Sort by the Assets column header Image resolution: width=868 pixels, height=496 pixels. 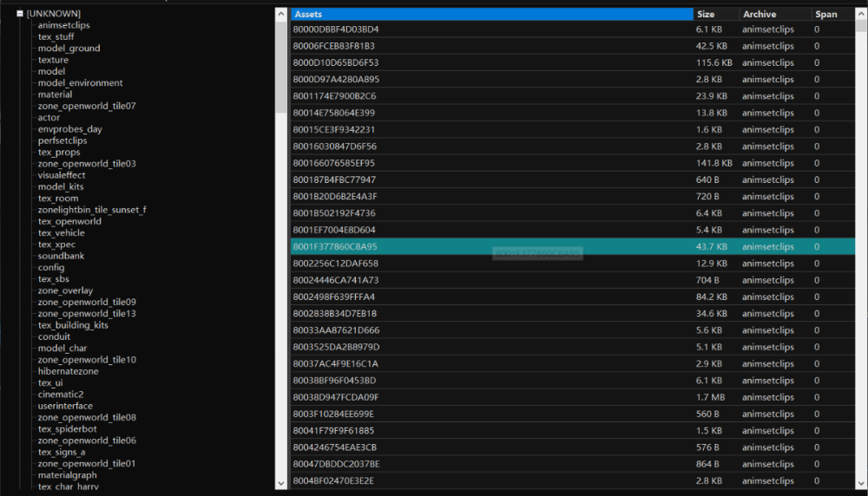click(492, 15)
